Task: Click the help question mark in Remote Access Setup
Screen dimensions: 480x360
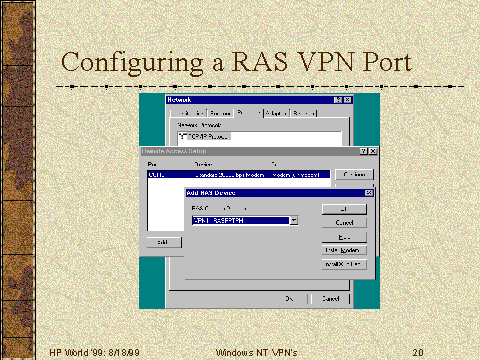Action: [364, 151]
